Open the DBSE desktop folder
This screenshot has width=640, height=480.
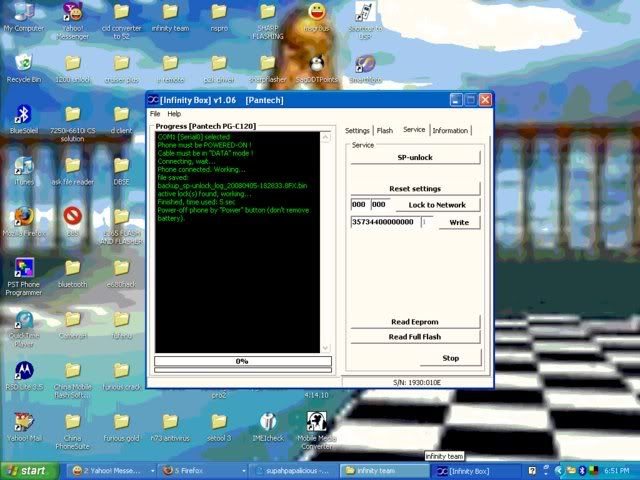[x=121, y=171]
